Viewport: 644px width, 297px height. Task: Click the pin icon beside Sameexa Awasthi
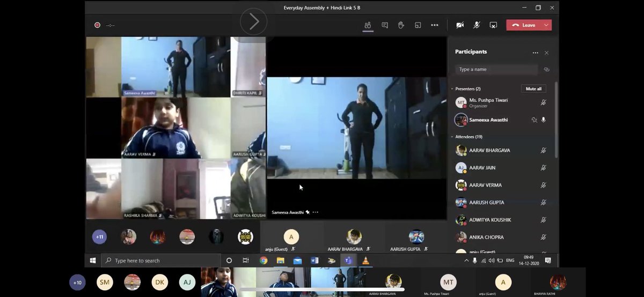coord(534,120)
